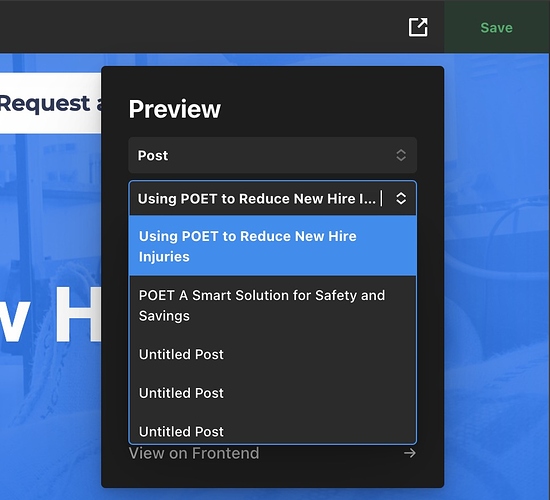This screenshot has height=500, width=550.
Task: Pick the first Untitled Post option
Action: [x=273, y=354]
